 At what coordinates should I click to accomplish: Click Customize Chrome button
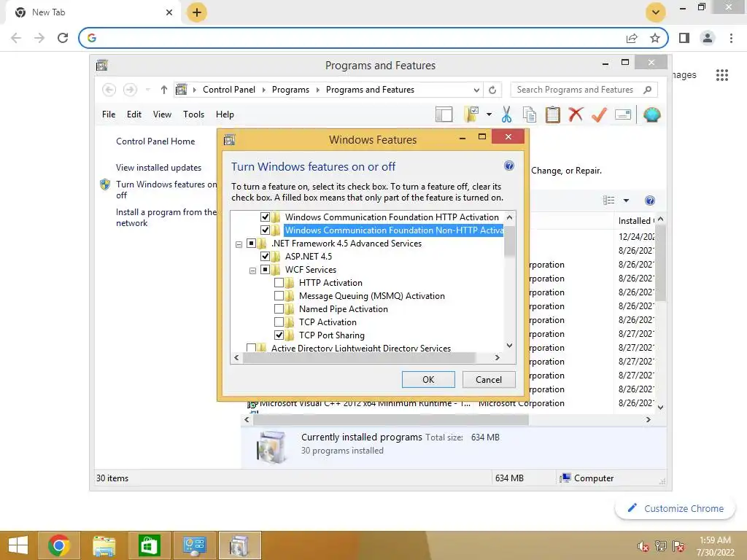coord(675,508)
